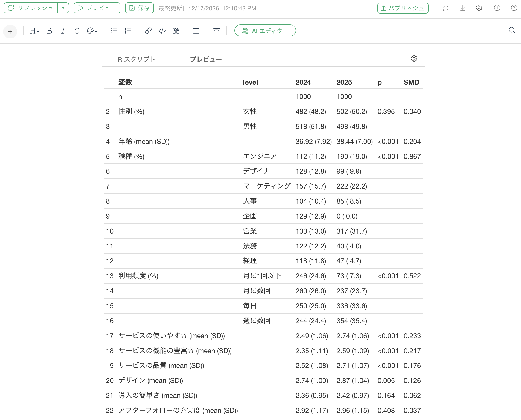Select the プレビュー tab above the table
Screen dimensions: 521x420
[x=206, y=59]
